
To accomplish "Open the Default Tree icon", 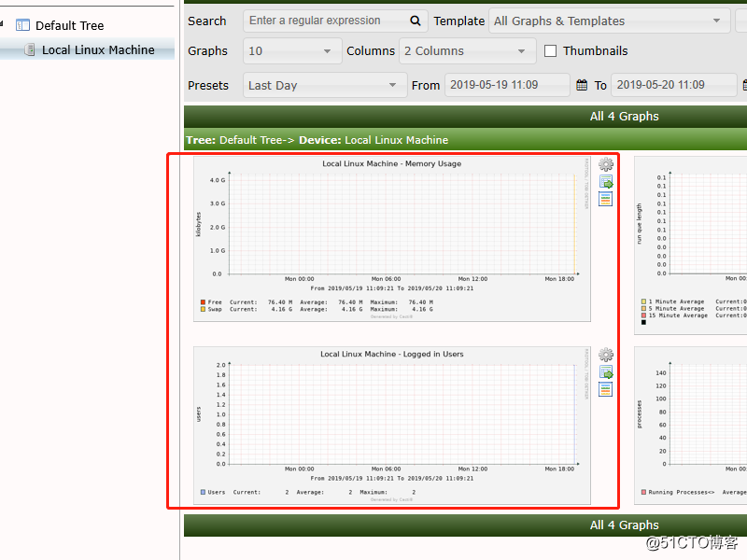I will coord(22,25).
